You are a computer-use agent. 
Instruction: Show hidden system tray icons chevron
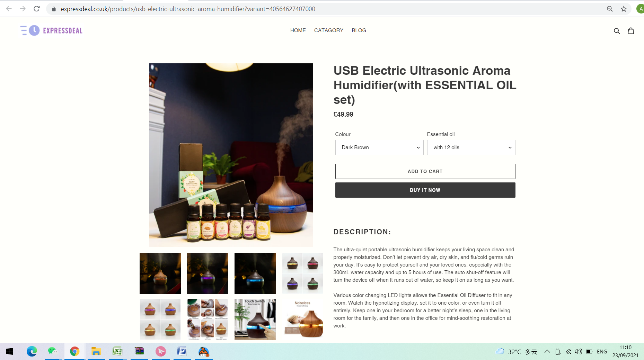pyautogui.click(x=547, y=351)
